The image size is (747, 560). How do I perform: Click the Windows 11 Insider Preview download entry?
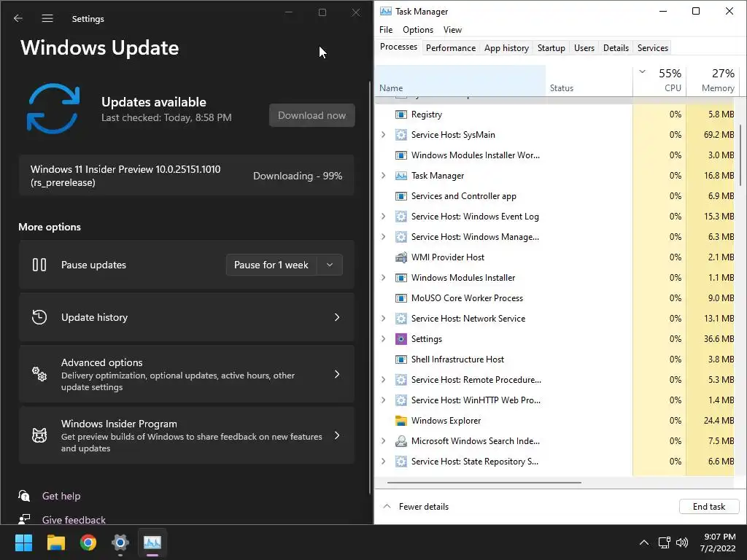[186, 175]
